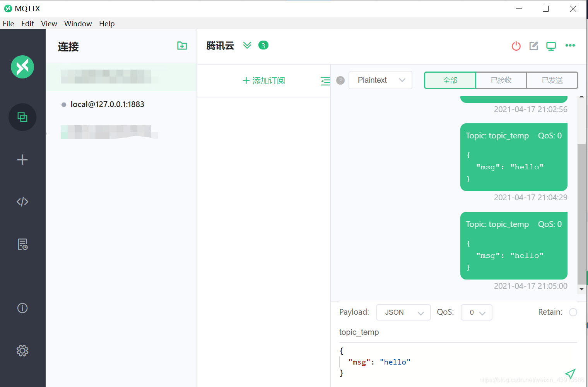Screen dimensions: 588x387
Task: Open the Plaintext format dropdown
Action: click(380, 80)
